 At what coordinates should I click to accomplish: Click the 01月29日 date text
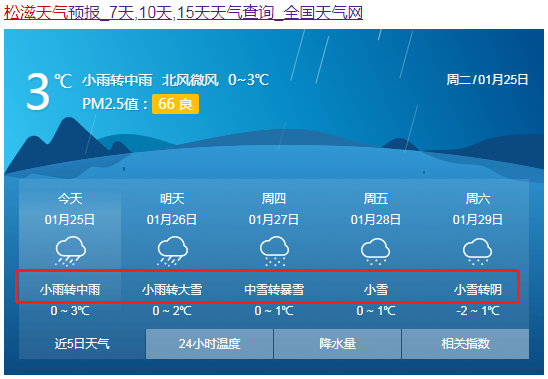tap(478, 220)
